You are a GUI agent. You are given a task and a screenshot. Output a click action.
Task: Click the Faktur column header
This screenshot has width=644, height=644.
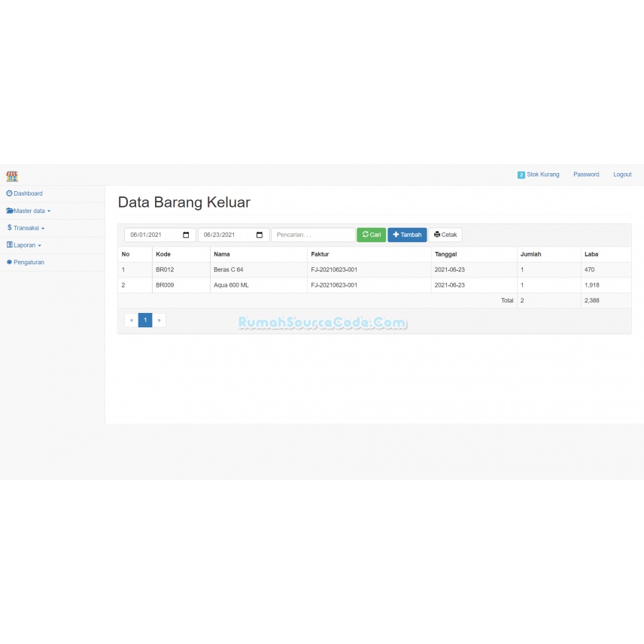tap(320, 254)
